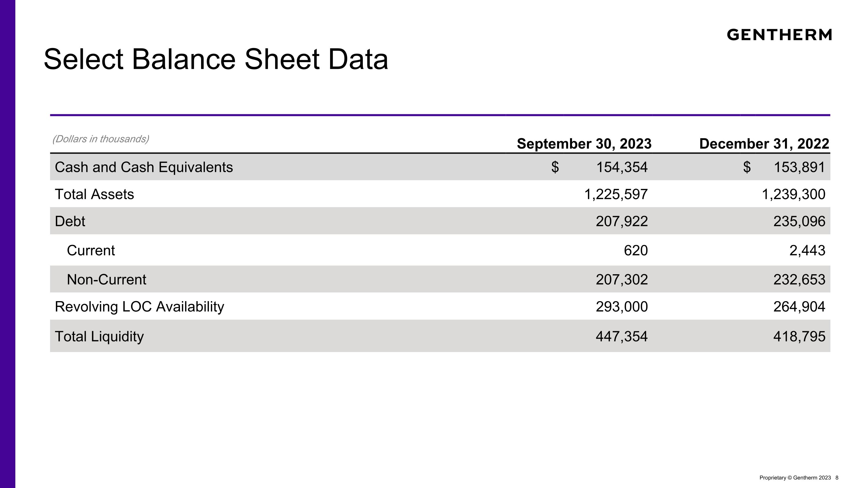
Task: Click the 418,795 total liquidity value
Action: [x=799, y=336]
